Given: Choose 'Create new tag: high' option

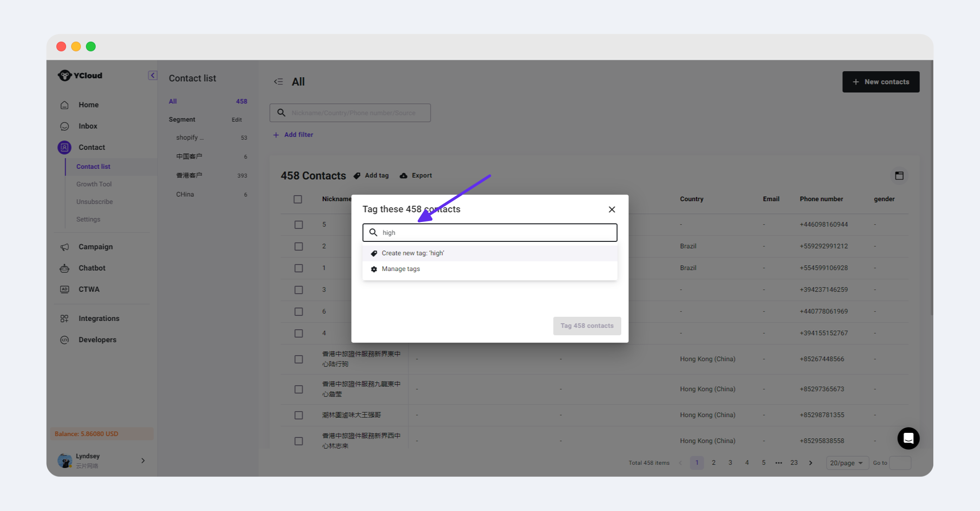Looking at the screenshot, I should (x=413, y=253).
